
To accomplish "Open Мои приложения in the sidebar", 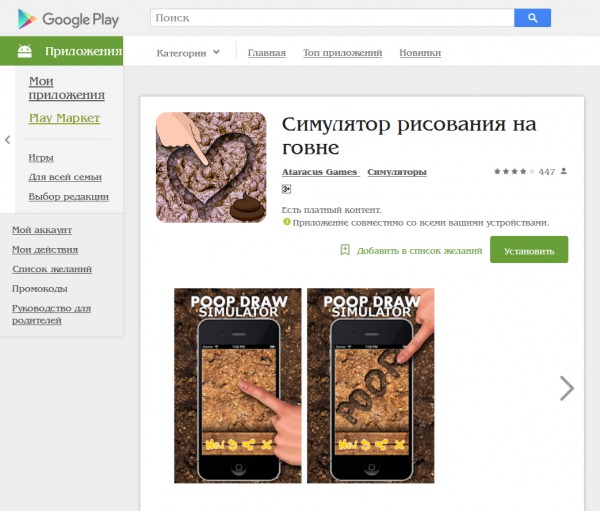I will [x=67, y=88].
